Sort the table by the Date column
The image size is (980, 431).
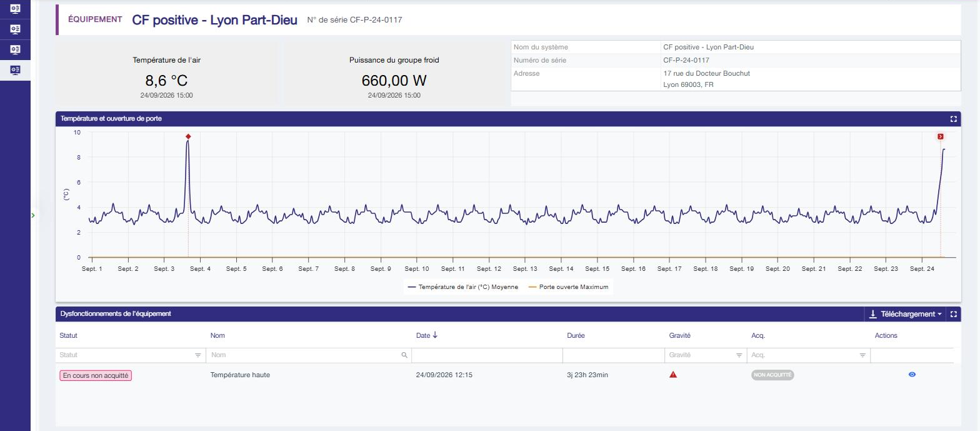coord(427,335)
